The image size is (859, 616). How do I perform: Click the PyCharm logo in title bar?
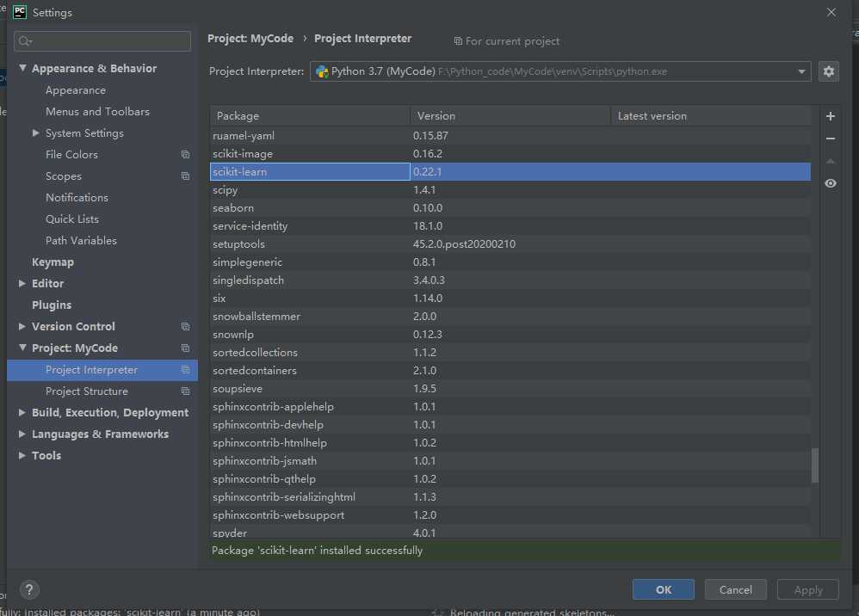(x=20, y=12)
